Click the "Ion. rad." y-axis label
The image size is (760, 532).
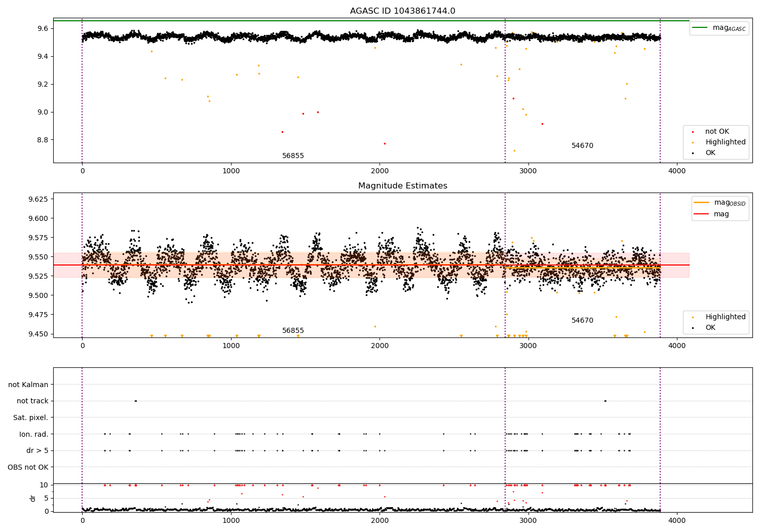[x=34, y=434]
